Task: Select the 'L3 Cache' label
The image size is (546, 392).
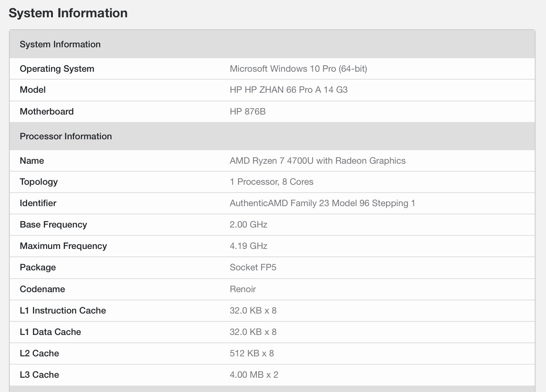Action: pyautogui.click(x=39, y=375)
